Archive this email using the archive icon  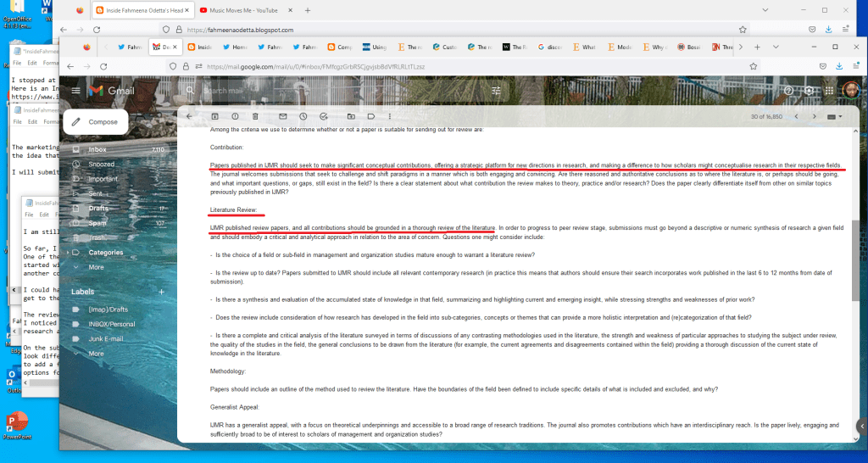214,116
